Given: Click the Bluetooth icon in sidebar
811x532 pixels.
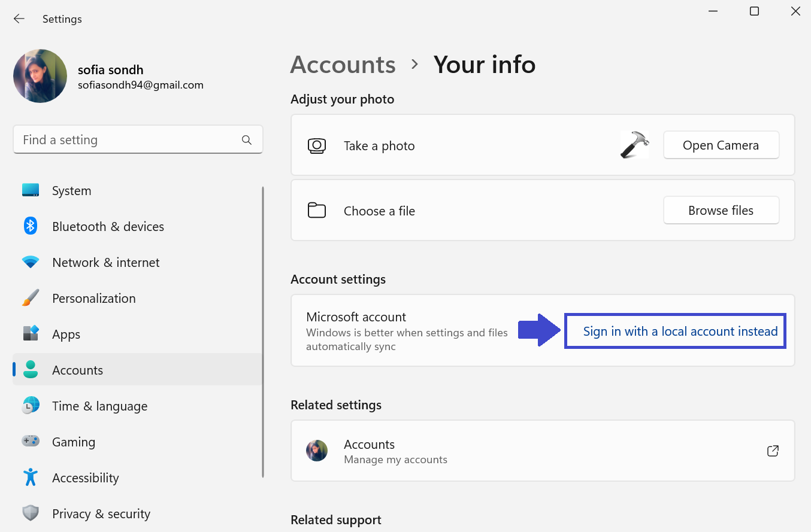Looking at the screenshot, I should click(x=31, y=226).
